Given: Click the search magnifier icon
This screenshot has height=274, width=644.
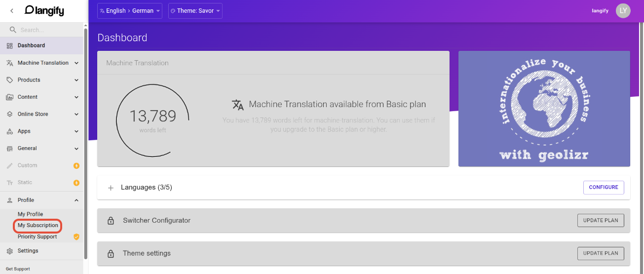Looking at the screenshot, I should click(x=13, y=30).
